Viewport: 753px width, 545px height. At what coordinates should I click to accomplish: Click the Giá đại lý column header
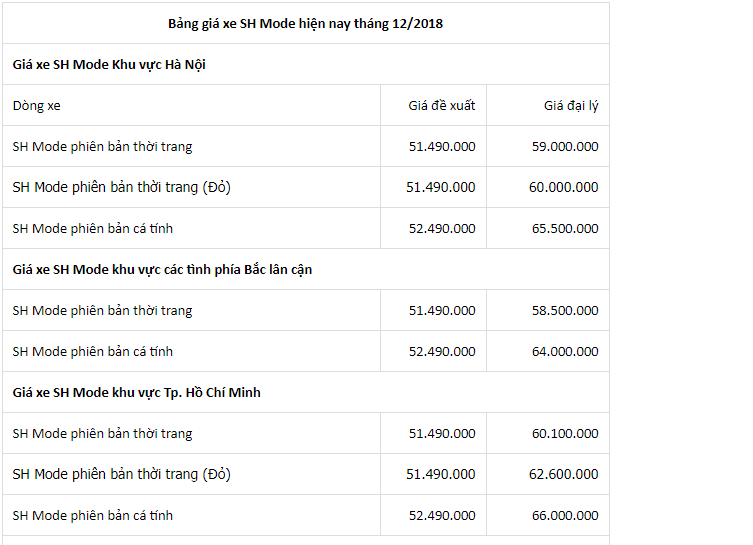coord(571,106)
